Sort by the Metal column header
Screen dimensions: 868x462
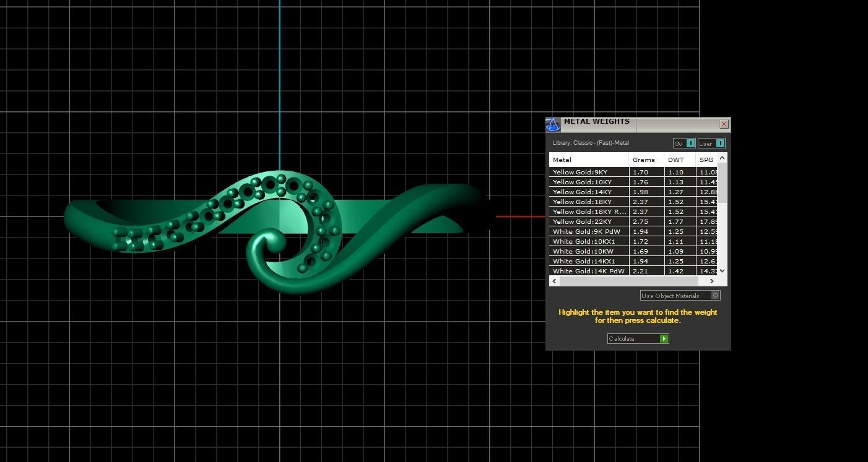click(589, 160)
